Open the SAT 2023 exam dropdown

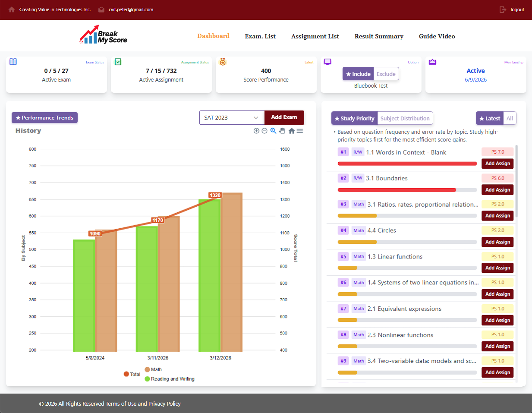[232, 117]
